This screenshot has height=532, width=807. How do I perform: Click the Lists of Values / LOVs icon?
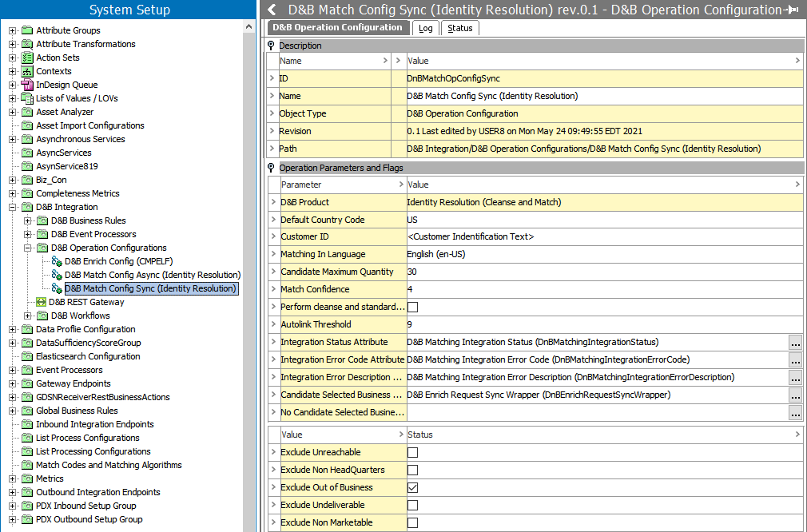(x=27, y=98)
